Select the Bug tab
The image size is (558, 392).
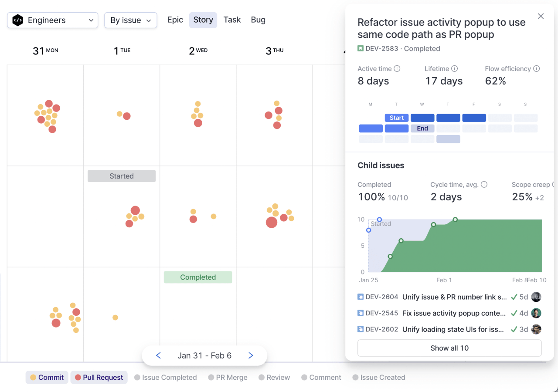(258, 20)
